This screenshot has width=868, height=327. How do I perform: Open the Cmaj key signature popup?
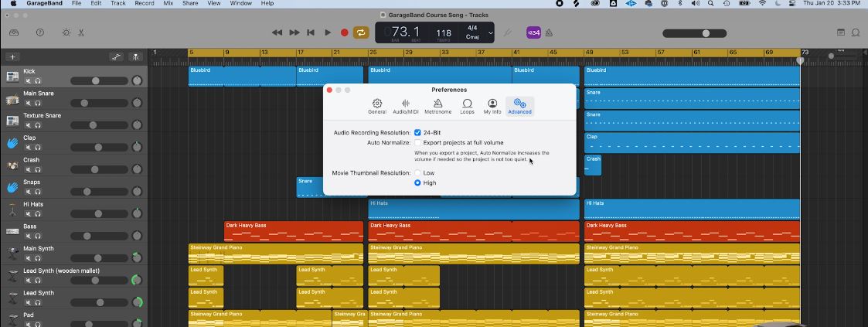coord(472,37)
